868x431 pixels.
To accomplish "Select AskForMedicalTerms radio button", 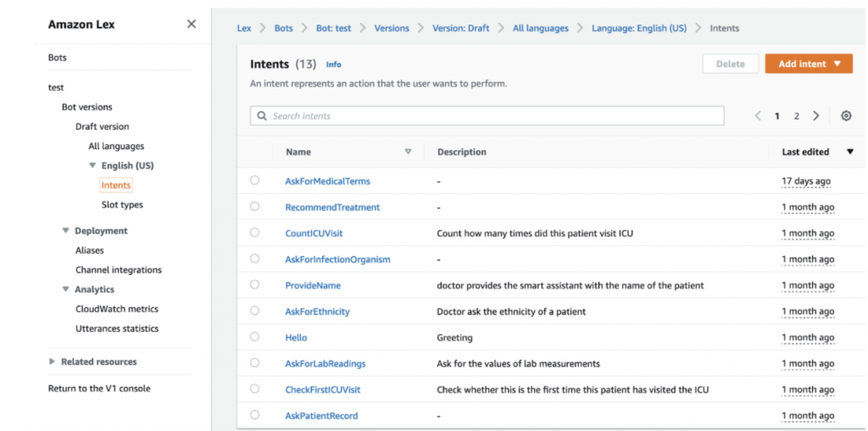I will pyautogui.click(x=254, y=180).
